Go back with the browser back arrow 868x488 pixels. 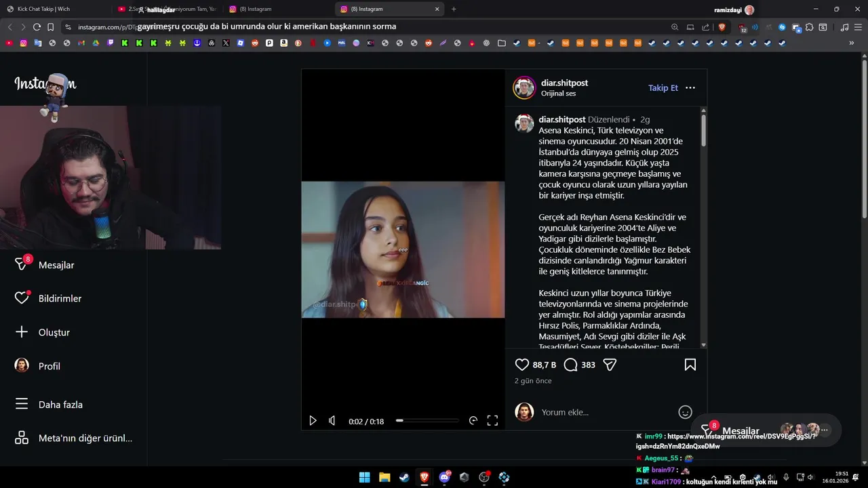[x=9, y=27]
